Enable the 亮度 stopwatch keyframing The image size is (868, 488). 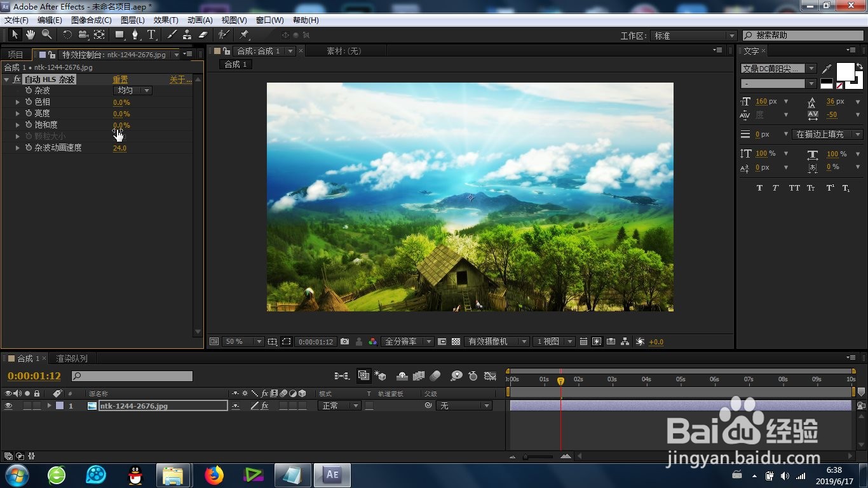tap(29, 113)
